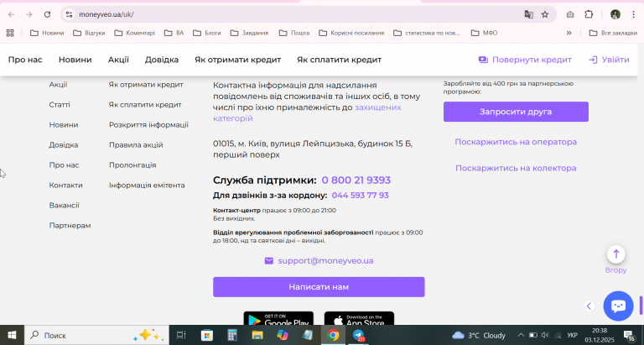Viewport: 644px width, 345px height.
Task: Click the Повернути кредит link
Action: [525, 60]
